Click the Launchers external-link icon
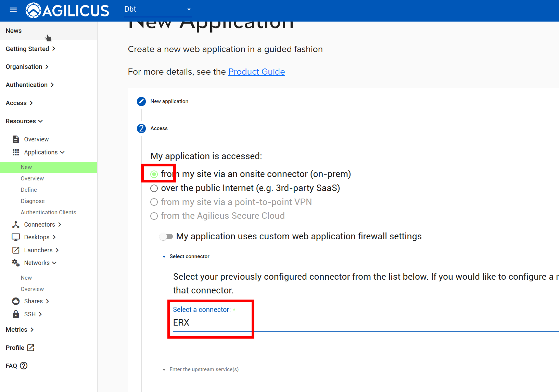559x392 pixels. [x=16, y=250]
